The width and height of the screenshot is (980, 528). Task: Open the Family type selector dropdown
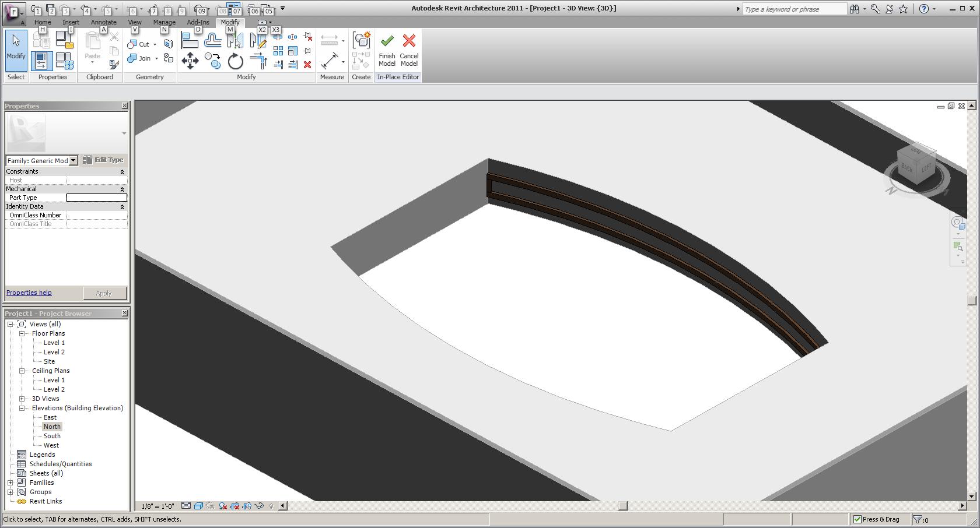[73, 160]
